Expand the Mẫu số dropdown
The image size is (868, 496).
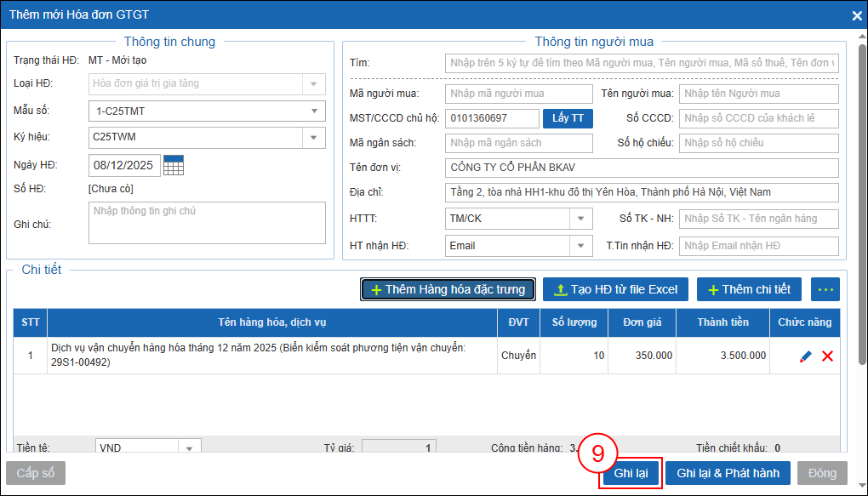pos(315,111)
